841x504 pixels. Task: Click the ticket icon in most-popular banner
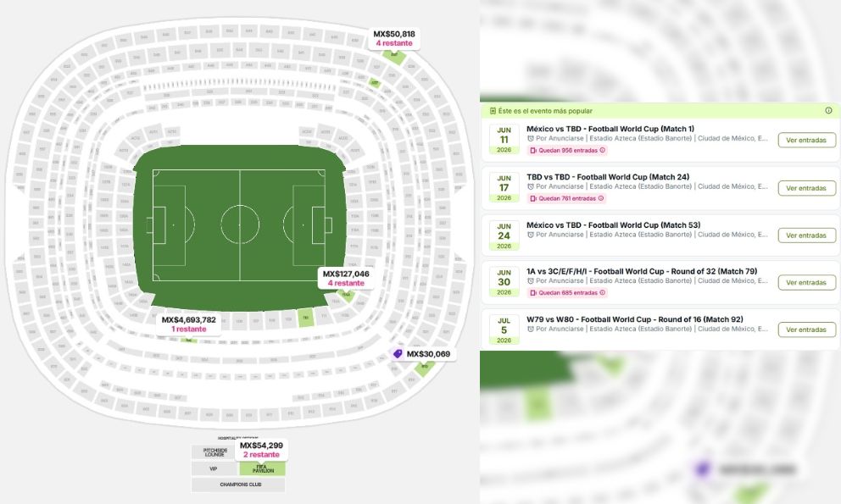click(492, 111)
